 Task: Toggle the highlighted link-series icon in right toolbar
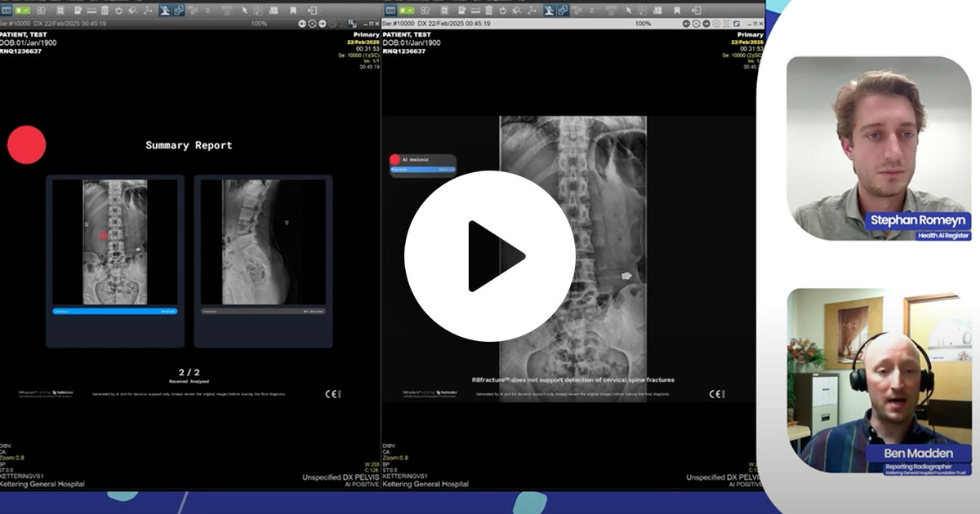tap(563, 11)
